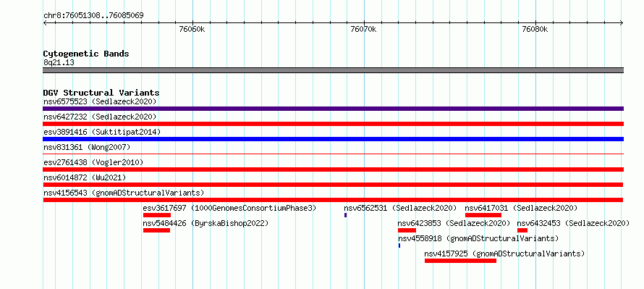
Task: Click the left arrowhead of the ruler
Action: (x=45, y=22)
